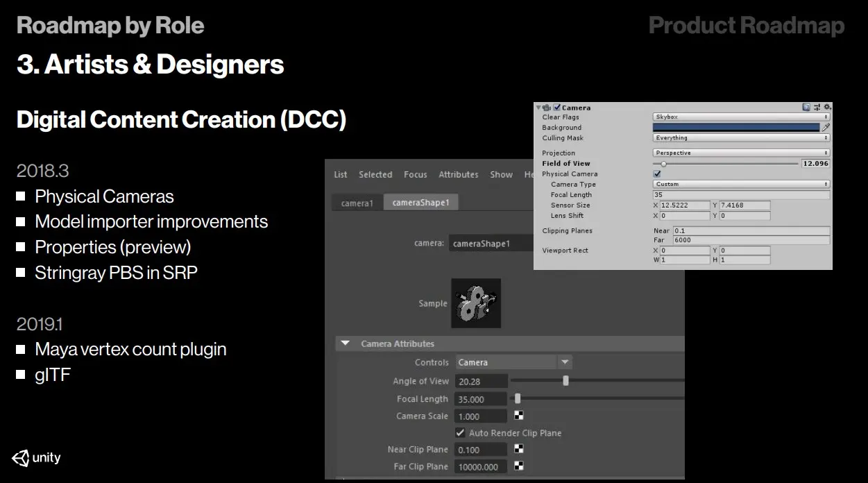The height and width of the screenshot is (483, 868).
Task: Switch to the camera1 tab
Action: 357,203
